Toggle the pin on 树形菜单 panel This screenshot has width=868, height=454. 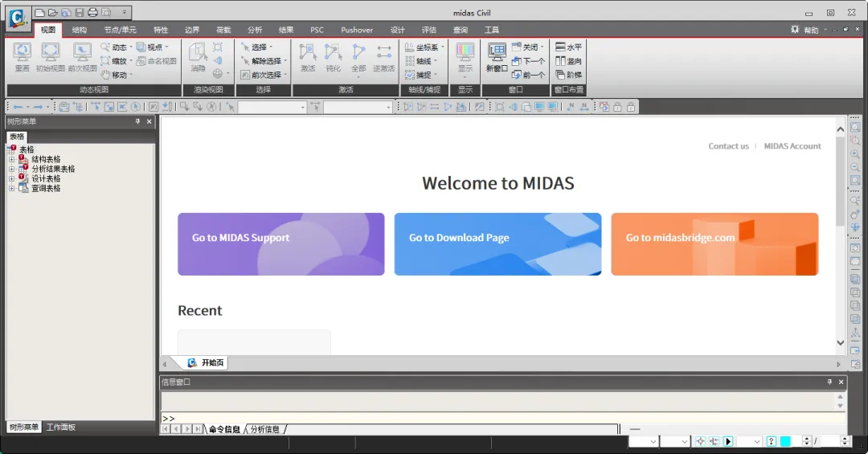(x=138, y=121)
